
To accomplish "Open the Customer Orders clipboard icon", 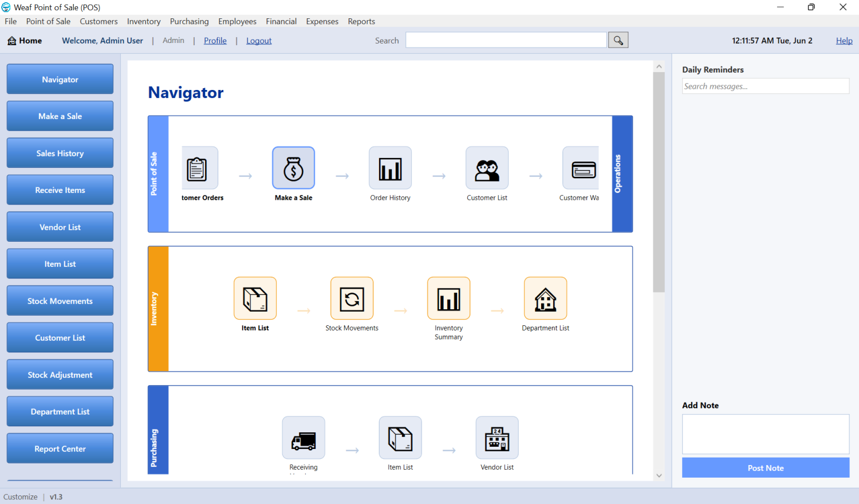I will (200, 168).
